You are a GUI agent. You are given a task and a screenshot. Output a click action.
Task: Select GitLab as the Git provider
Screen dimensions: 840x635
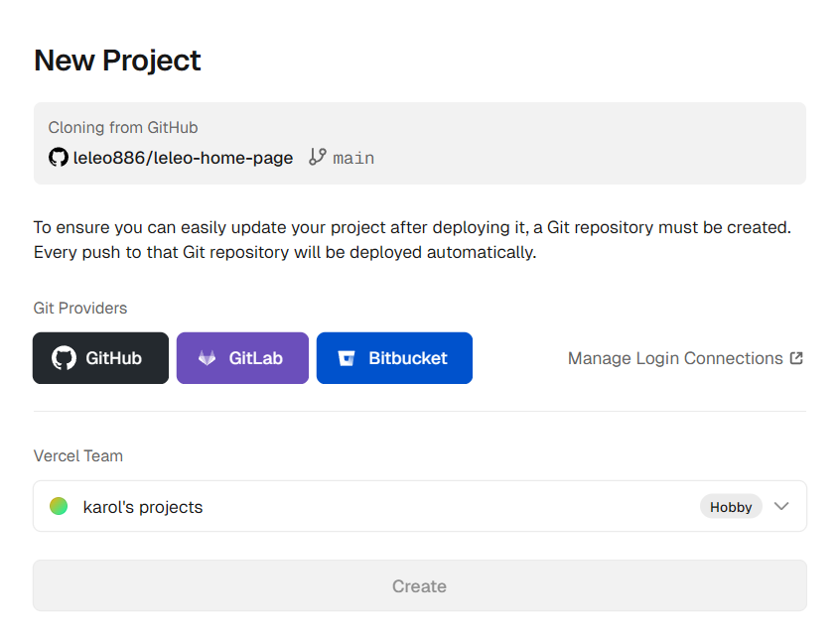[242, 358]
